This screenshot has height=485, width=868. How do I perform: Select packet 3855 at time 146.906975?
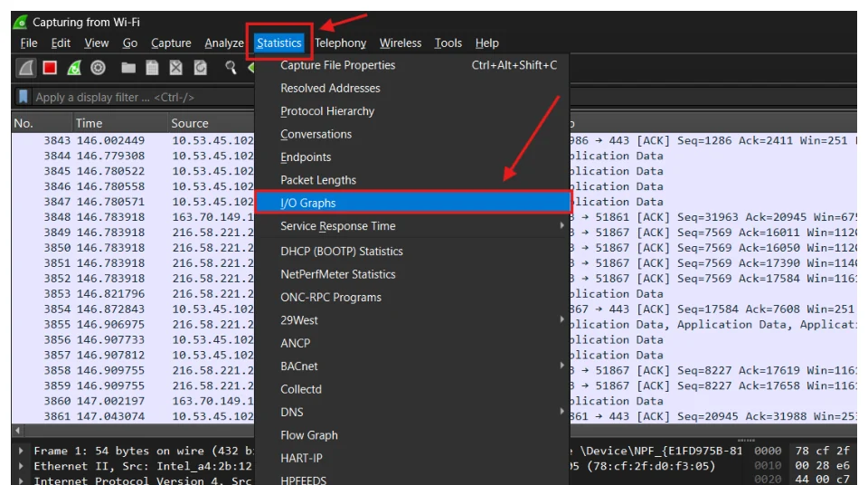(x=133, y=324)
